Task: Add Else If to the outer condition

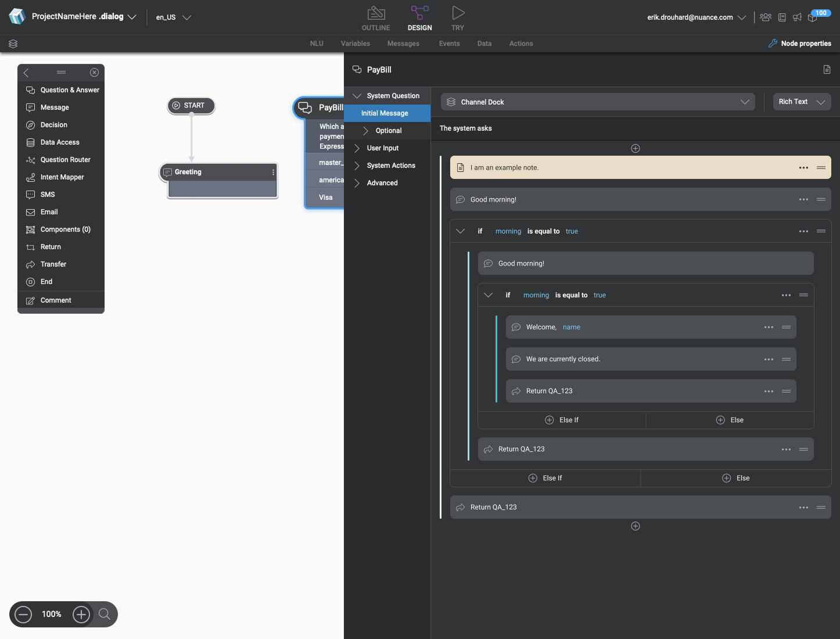Action: [545, 478]
